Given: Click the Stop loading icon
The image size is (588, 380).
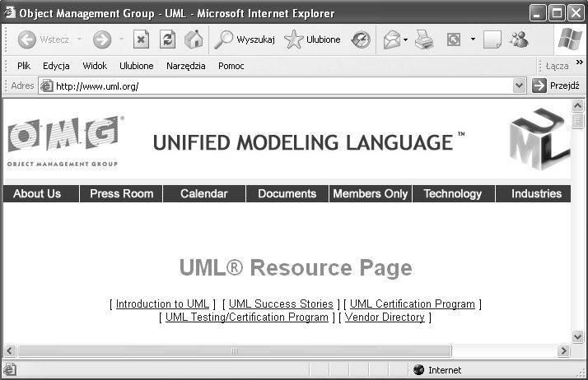Looking at the screenshot, I should point(141,39).
